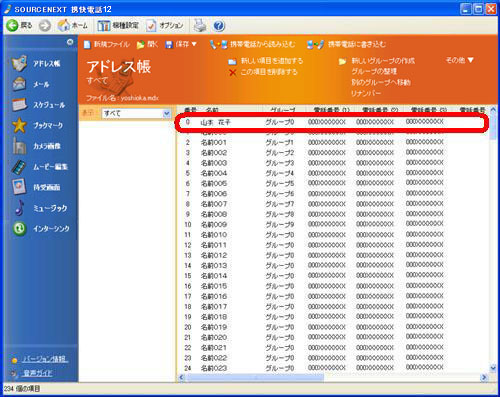Open カメラ画像 in the sidebar

coord(37,146)
